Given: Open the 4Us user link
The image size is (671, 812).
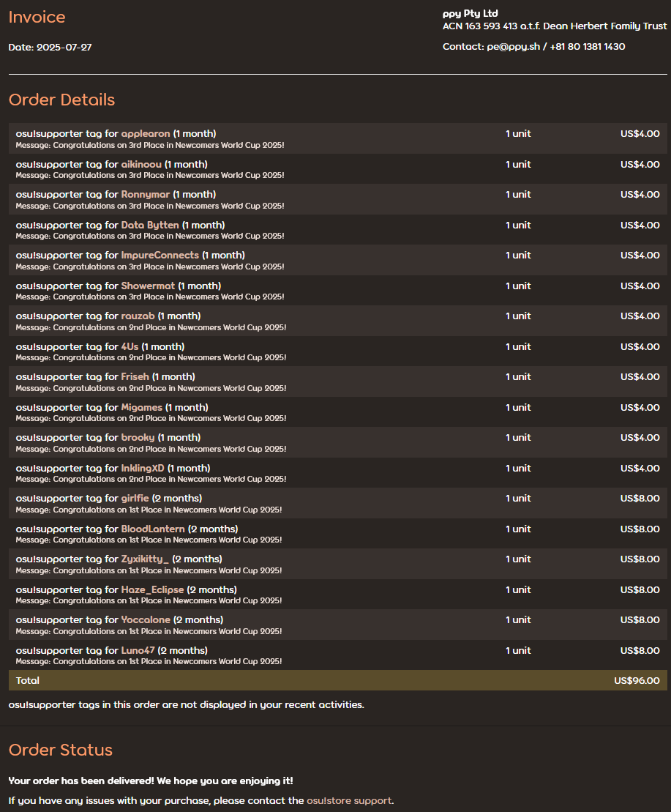Looking at the screenshot, I should (x=130, y=346).
